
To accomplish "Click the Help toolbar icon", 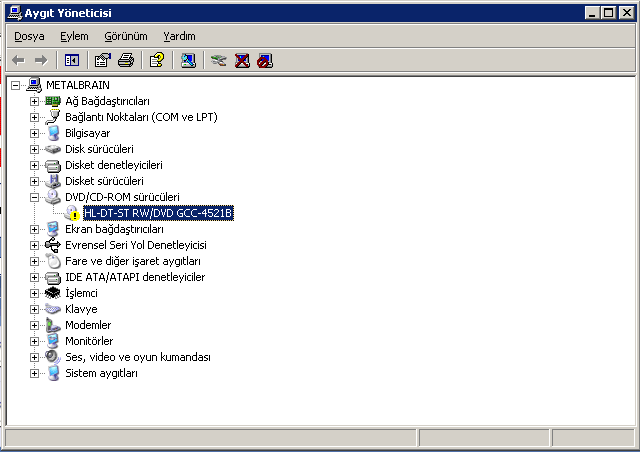I will pos(157,60).
